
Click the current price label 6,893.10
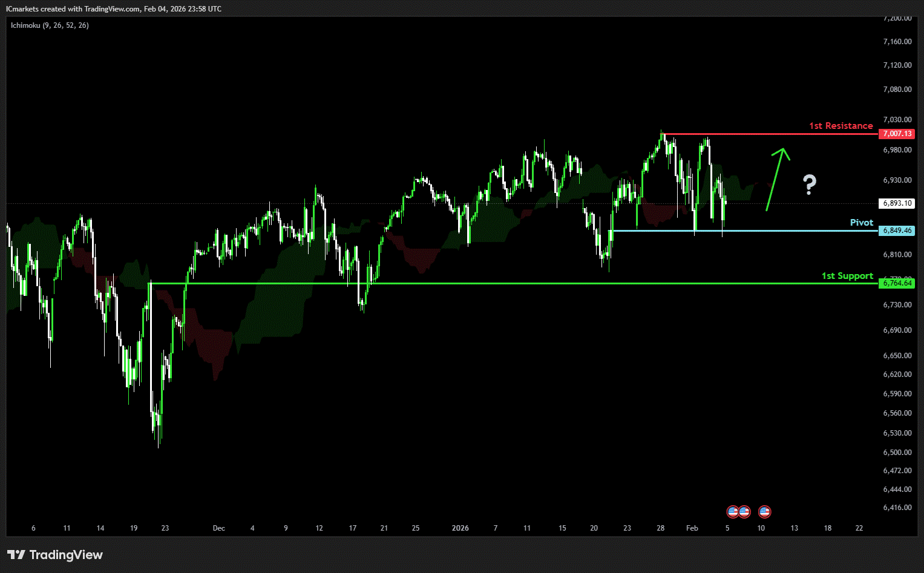(897, 203)
